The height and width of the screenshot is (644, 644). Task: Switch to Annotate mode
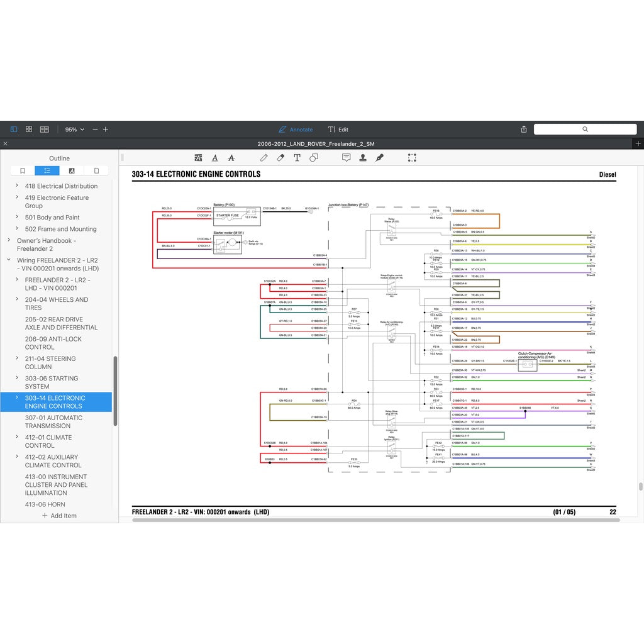coord(296,130)
